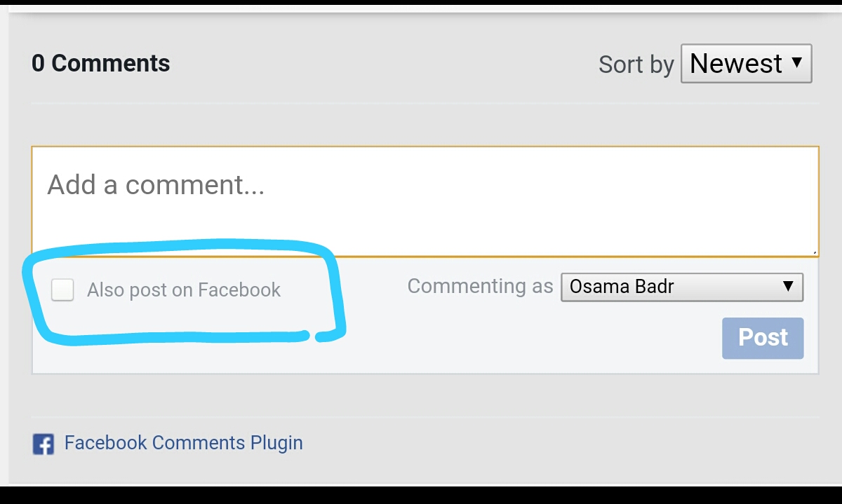Click the divider line above the plugin link

coord(425,418)
